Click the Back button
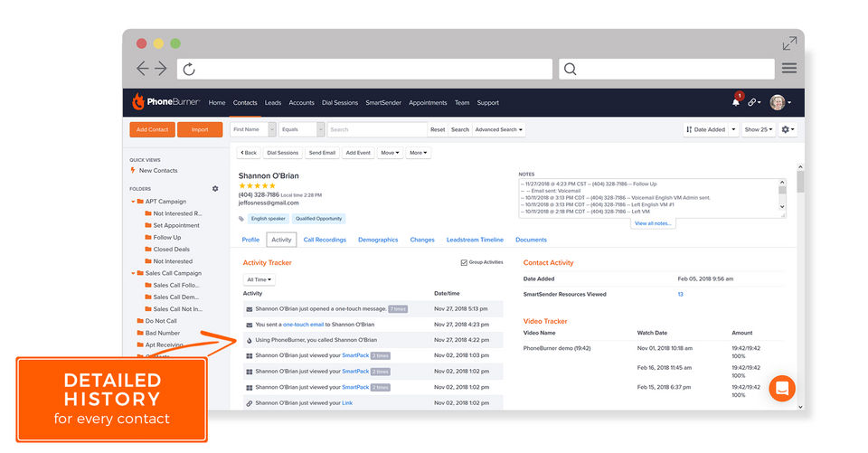 pyautogui.click(x=249, y=153)
